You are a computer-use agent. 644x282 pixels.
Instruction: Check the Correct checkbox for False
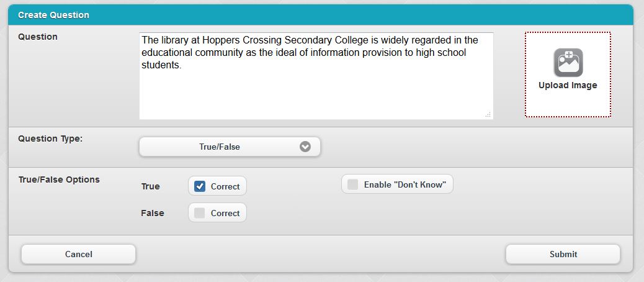200,213
